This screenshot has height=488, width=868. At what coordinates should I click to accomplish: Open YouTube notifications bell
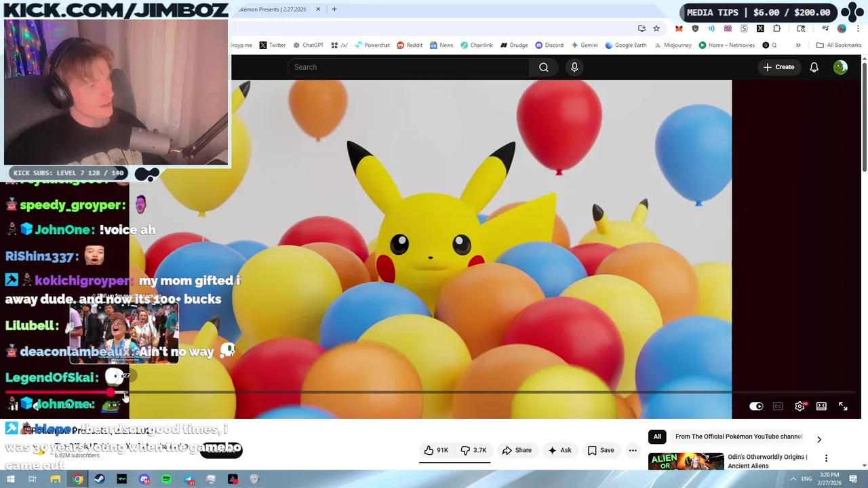[814, 67]
